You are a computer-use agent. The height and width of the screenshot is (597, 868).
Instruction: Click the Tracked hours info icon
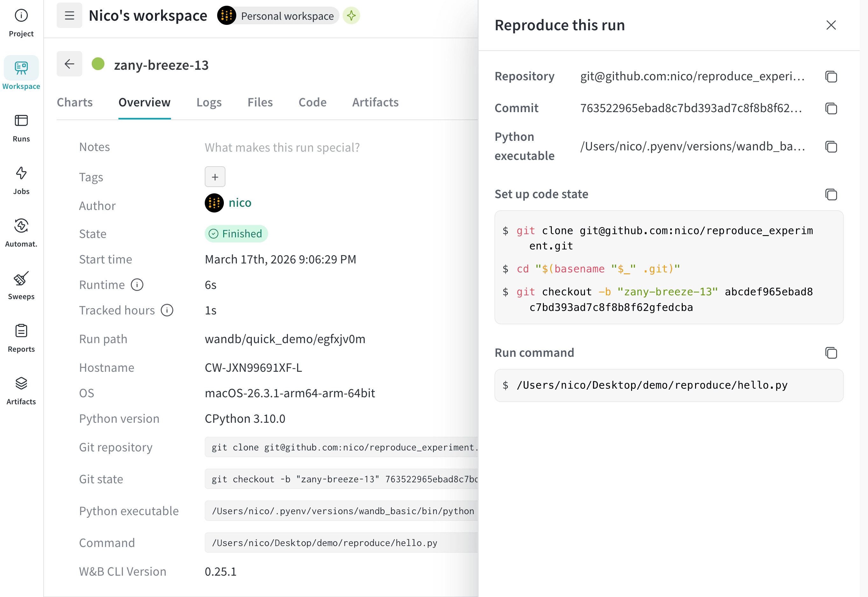(x=167, y=311)
